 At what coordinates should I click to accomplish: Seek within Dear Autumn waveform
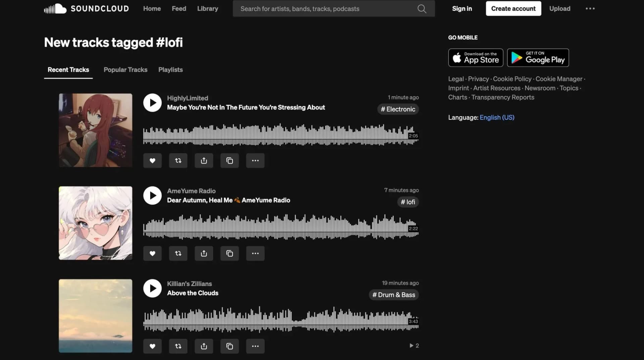[281, 227]
